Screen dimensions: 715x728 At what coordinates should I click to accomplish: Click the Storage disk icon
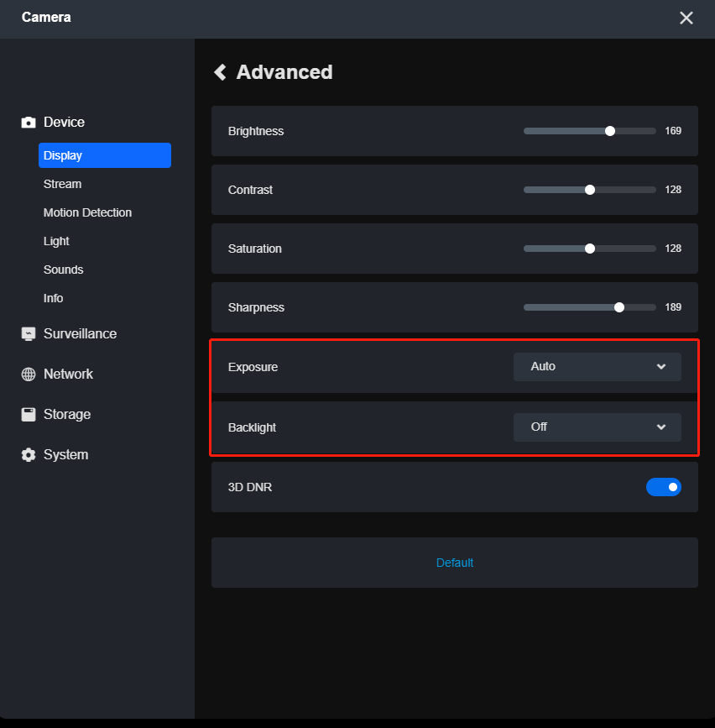click(29, 415)
